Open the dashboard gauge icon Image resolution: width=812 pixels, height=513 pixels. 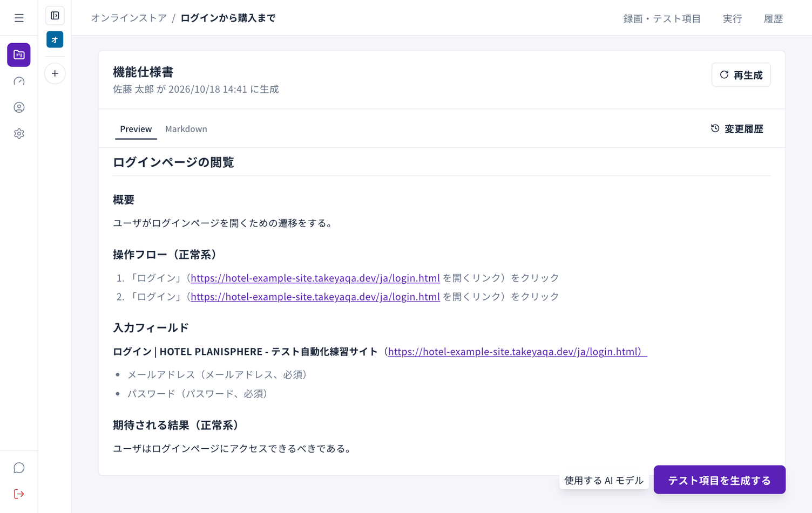click(19, 81)
